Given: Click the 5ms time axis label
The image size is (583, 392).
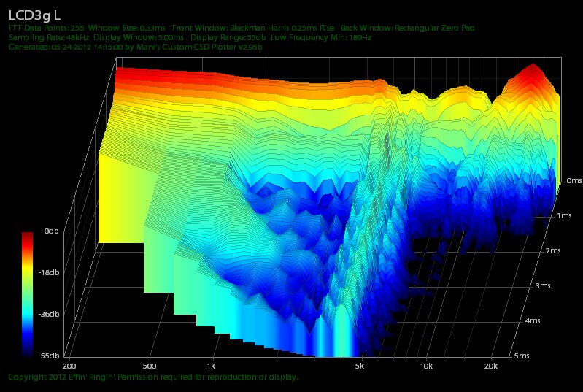Looking at the screenshot, I should click(x=522, y=356).
